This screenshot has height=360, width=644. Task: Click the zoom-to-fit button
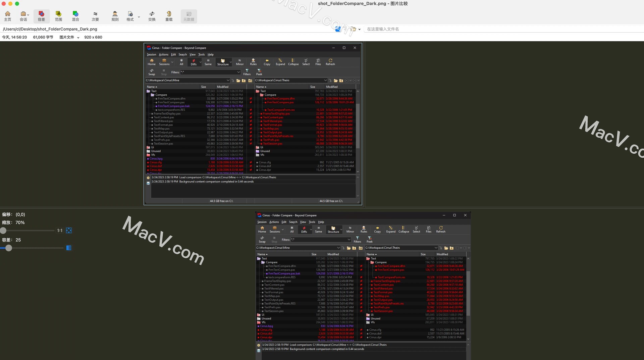(x=69, y=230)
